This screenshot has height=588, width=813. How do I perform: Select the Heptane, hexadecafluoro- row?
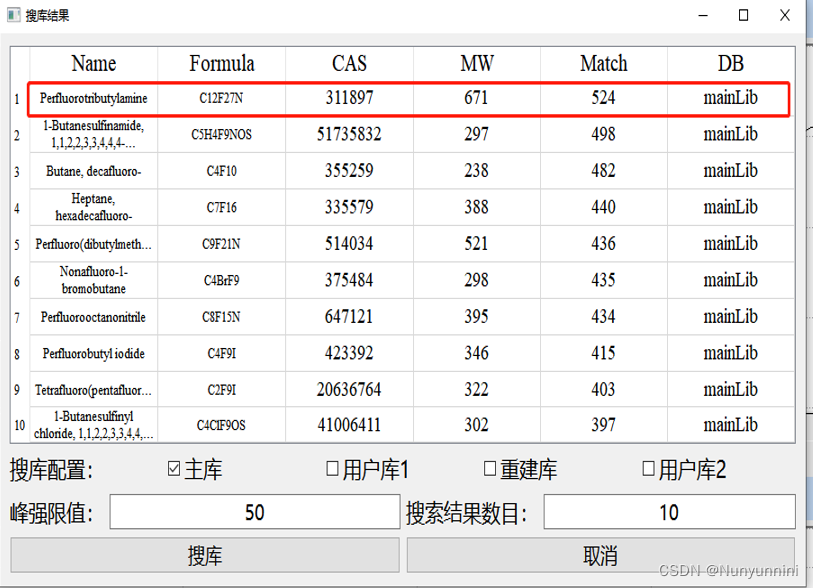(x=93, y=207)
